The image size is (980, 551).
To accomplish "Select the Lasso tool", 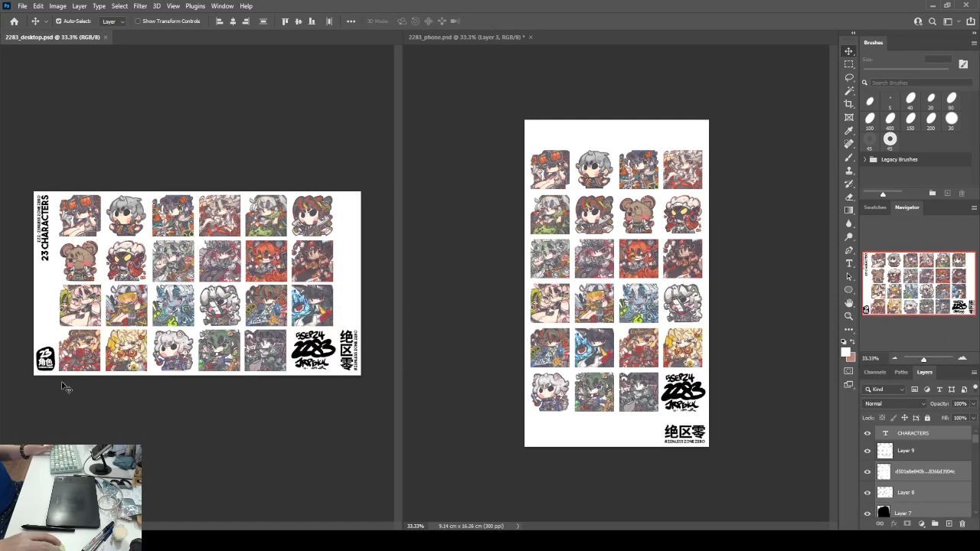I will pos(848,77).
